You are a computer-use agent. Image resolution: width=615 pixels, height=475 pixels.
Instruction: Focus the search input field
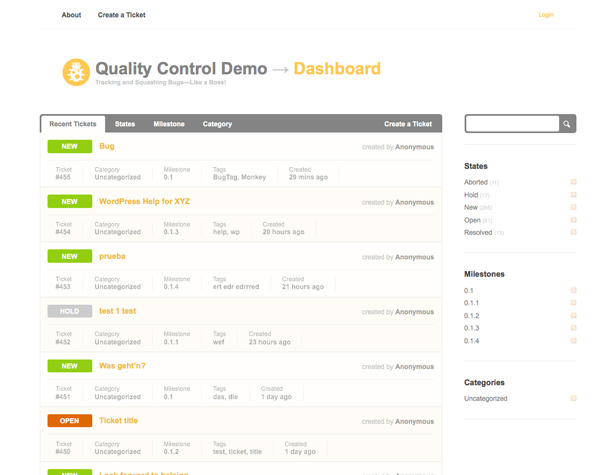[x=512, y=124]
